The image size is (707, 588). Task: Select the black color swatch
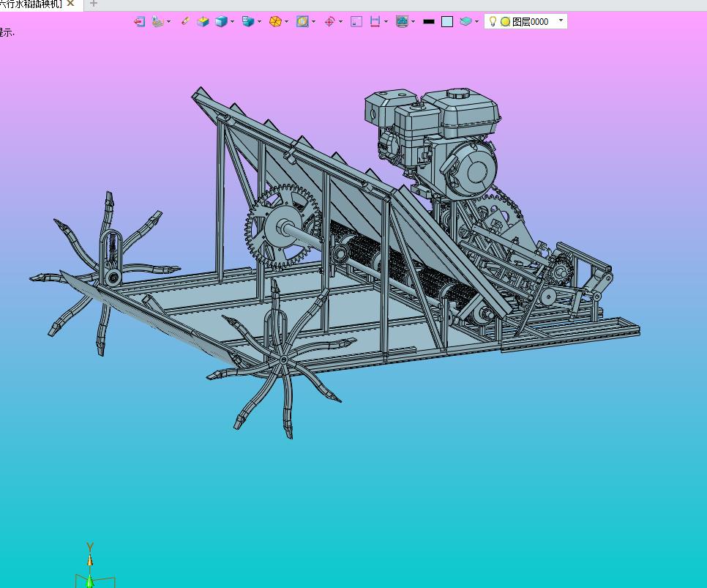(429, 22)
